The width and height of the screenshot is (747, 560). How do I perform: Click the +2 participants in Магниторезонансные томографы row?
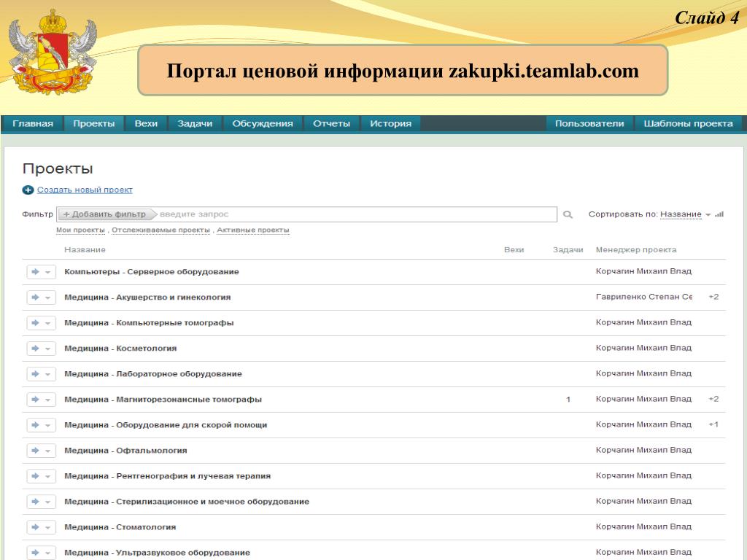coord(713,399)
